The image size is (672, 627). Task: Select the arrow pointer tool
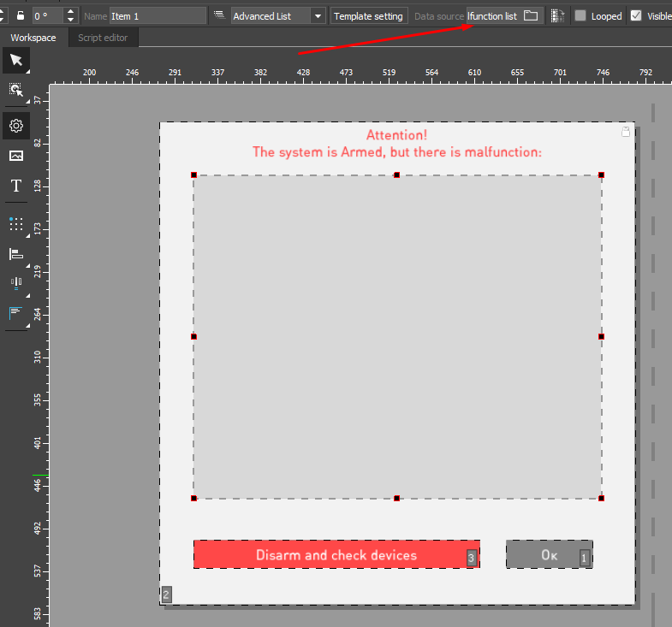[15, 60]
